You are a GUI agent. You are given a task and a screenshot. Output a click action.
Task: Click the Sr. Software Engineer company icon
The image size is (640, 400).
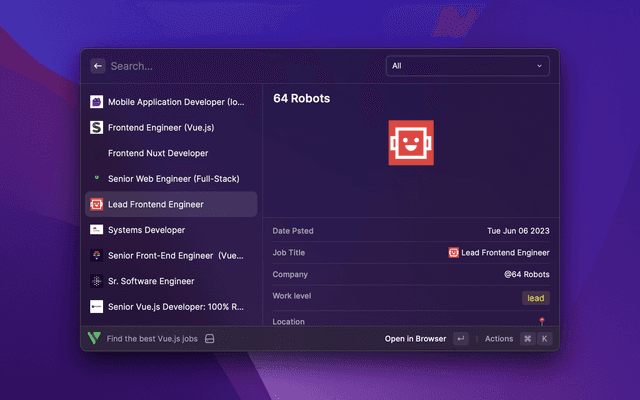(97, 281)
